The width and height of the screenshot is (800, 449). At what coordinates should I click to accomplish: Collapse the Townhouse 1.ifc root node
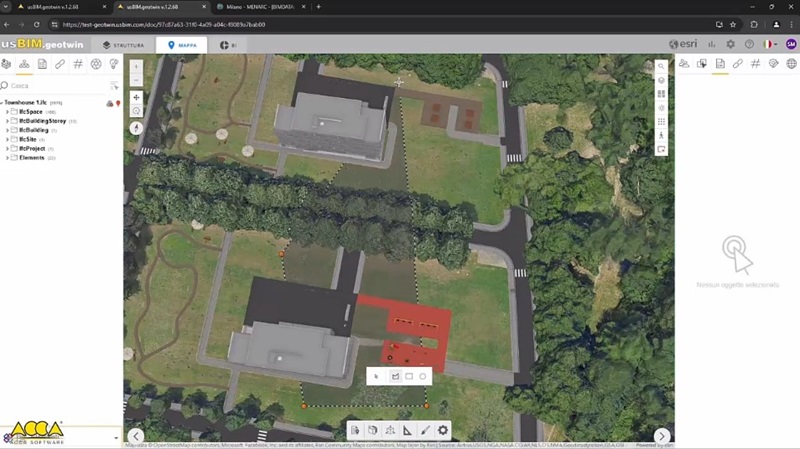(2, 103)
